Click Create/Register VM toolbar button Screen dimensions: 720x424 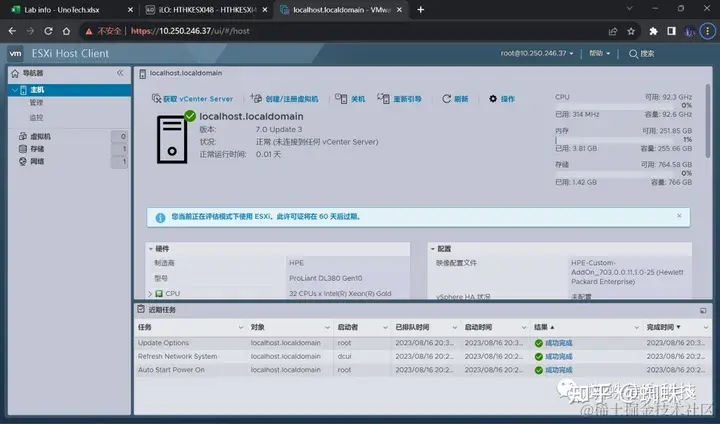point(284,99)
